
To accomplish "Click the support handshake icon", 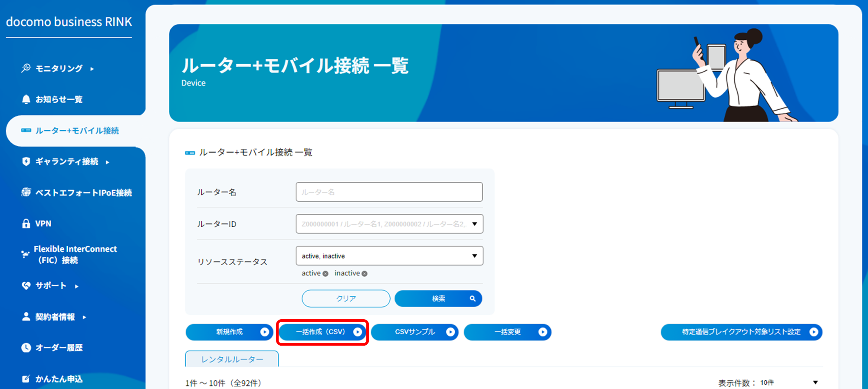I will (x=26, y=285).
